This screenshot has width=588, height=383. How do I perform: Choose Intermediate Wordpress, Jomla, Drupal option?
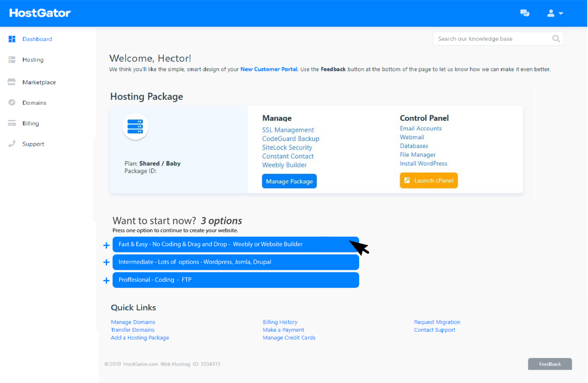(x=236, y=262)
